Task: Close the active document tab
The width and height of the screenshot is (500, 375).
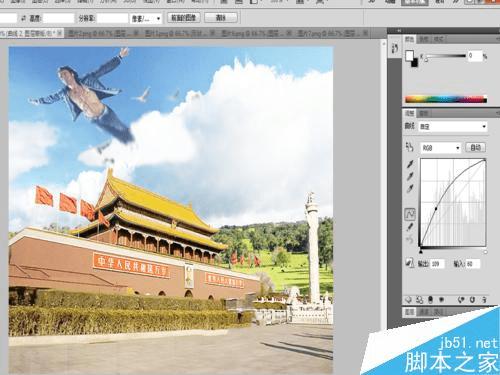Action: [59, 33]
